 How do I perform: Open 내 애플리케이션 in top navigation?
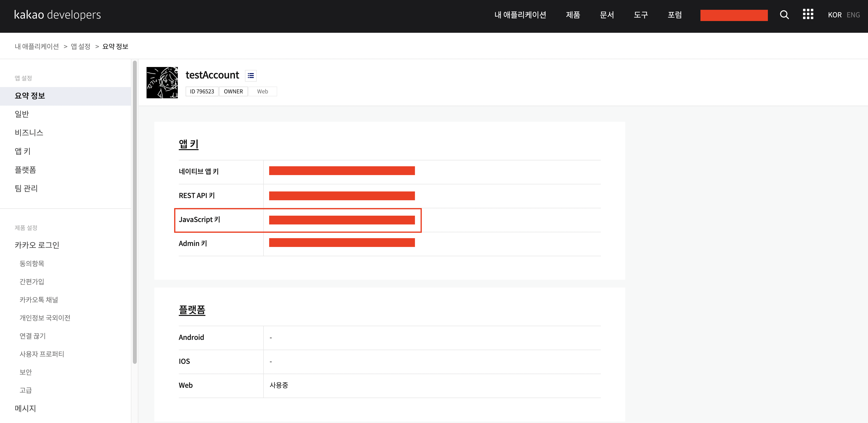point(520,15)
